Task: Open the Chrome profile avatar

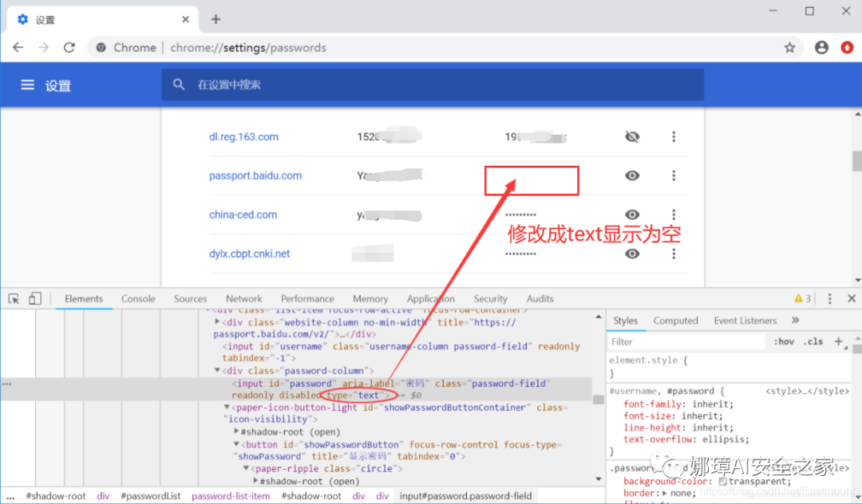Action: (x=821, y=48)
